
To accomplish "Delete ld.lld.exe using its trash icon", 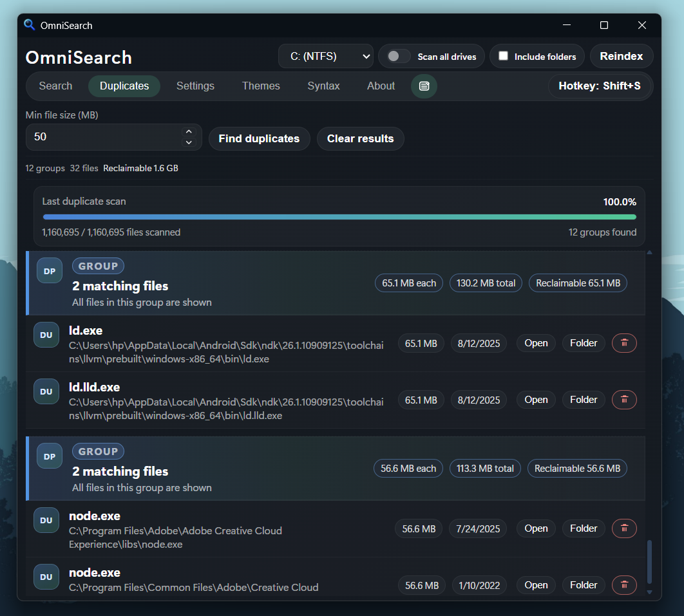I will pos(624,400).
